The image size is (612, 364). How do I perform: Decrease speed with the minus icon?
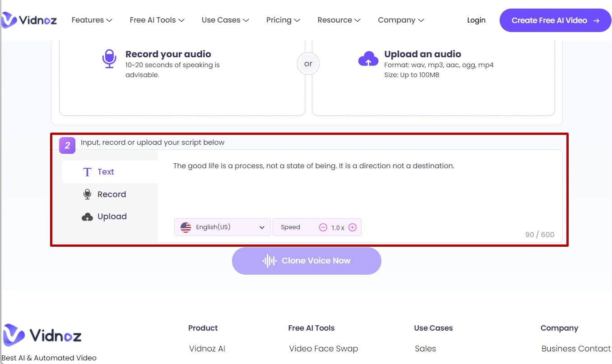pos(323,227)
